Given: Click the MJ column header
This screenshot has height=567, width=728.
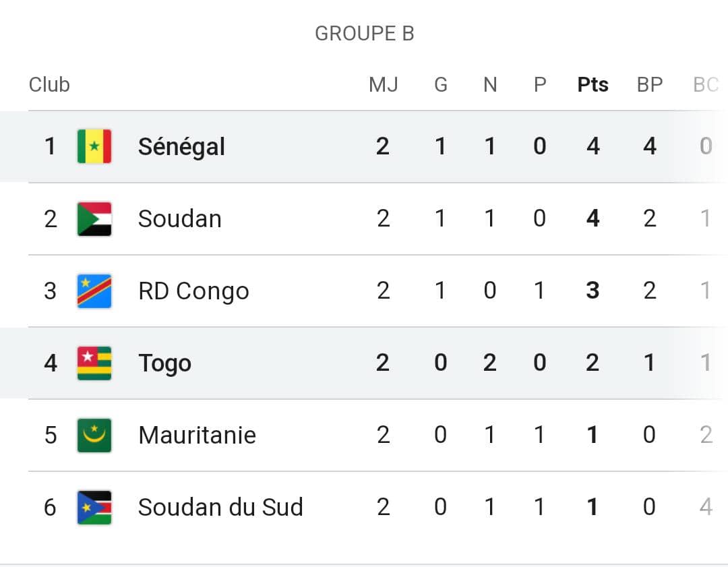Looking at the screenshot, I should pyautogui.click(x=384, y=84).
